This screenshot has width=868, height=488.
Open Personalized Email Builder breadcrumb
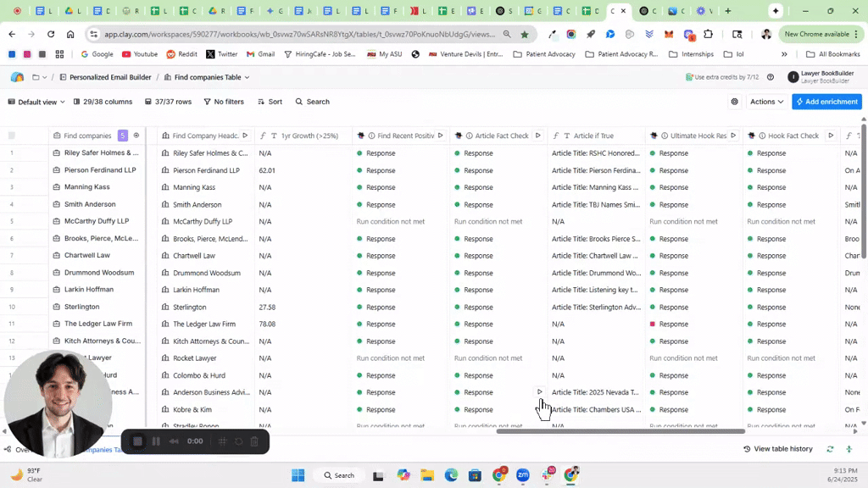[111, 77]
